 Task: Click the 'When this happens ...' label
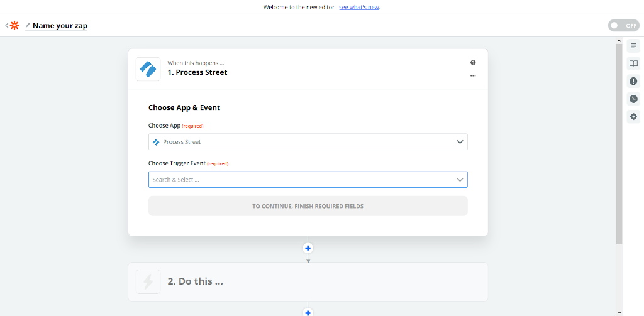pos(196,63)
